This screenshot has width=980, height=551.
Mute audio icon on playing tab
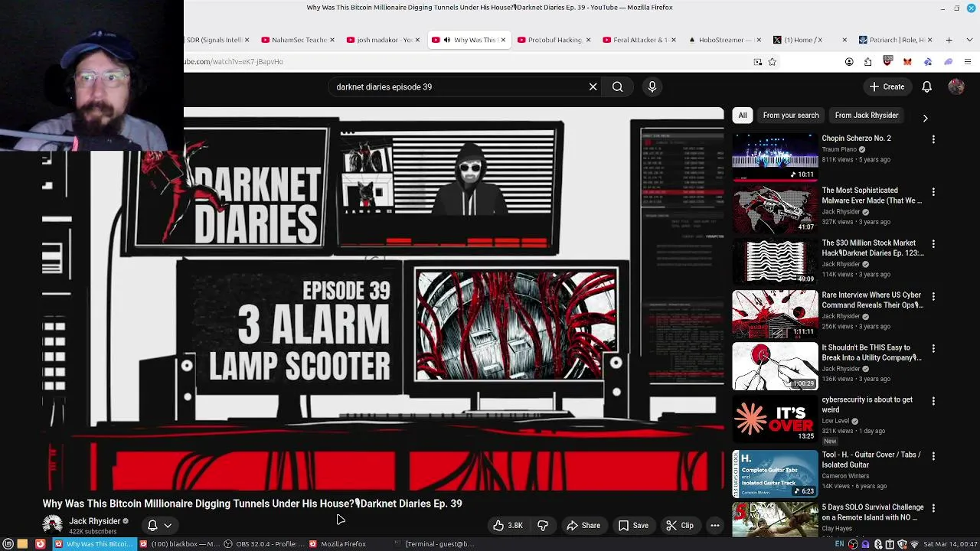coord(447,40)
